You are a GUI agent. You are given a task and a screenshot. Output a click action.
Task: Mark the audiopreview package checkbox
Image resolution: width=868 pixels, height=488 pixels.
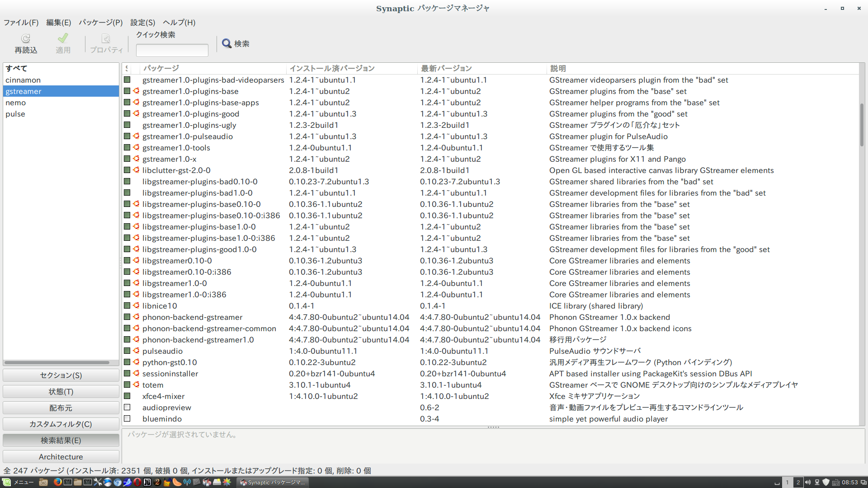click(127, 407)
